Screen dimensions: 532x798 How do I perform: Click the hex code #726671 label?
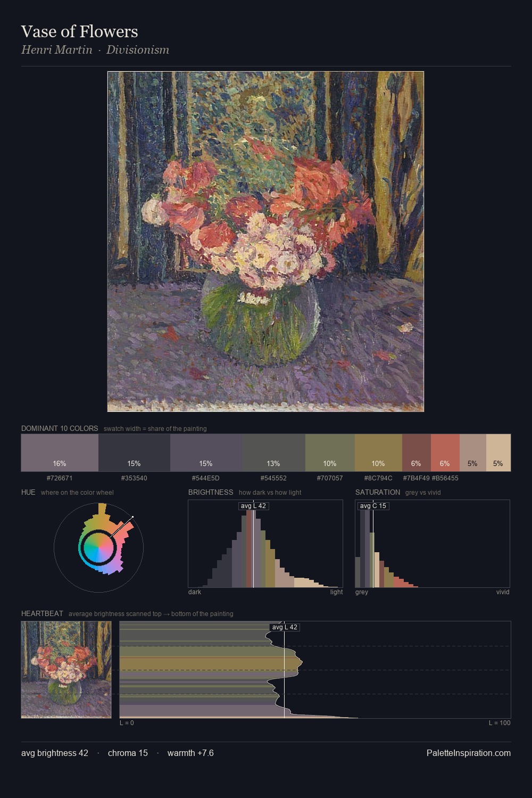(60, 478)
